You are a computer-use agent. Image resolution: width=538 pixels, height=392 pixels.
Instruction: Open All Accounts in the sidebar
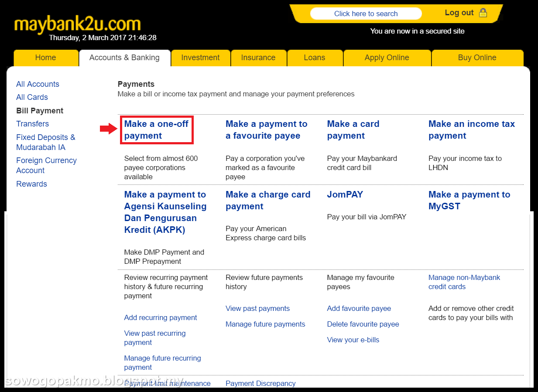38,84
